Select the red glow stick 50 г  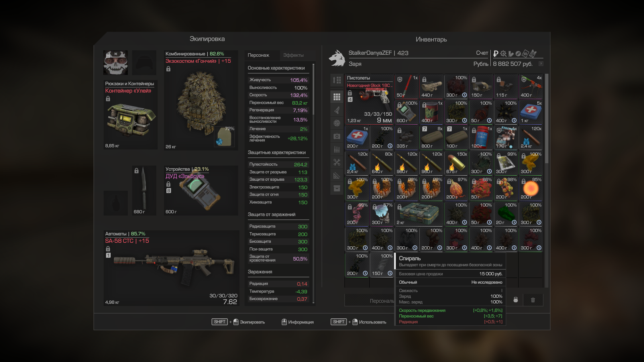pos(407,86)
